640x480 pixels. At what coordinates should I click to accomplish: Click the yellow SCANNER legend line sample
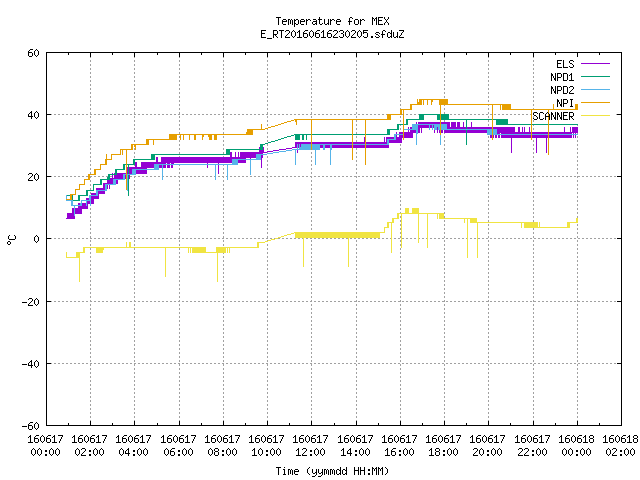tap(596, 116)
